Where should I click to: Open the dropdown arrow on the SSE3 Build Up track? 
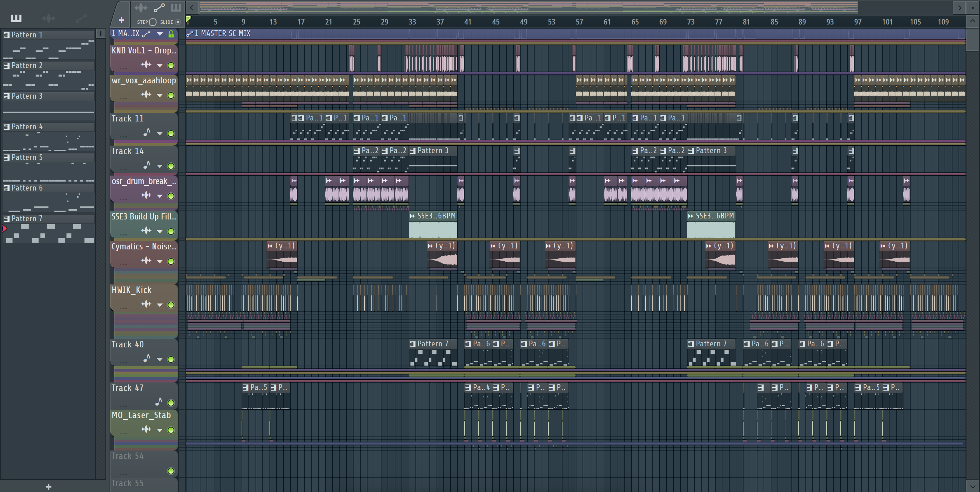pyautogui.click(x=160, y=231)
